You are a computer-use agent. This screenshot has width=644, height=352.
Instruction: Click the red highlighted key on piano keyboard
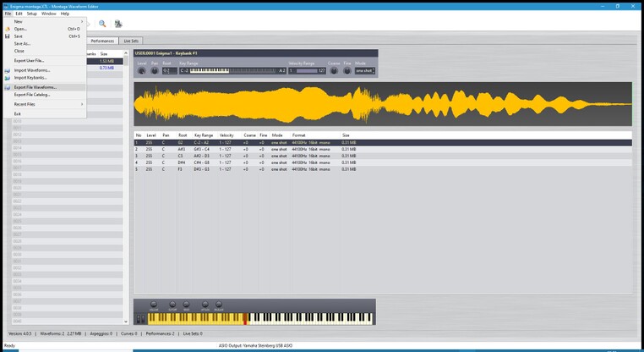point(245,320)
